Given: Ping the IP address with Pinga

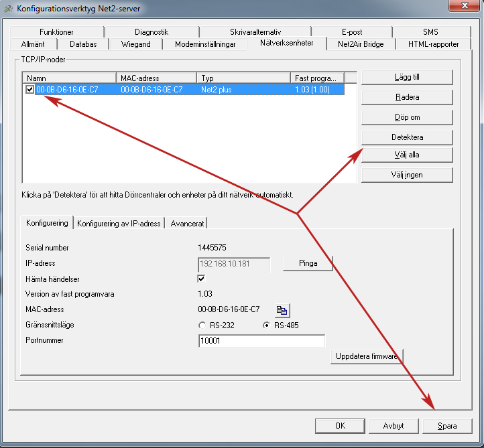Looking at the screenshot, I should coord(308,263).
